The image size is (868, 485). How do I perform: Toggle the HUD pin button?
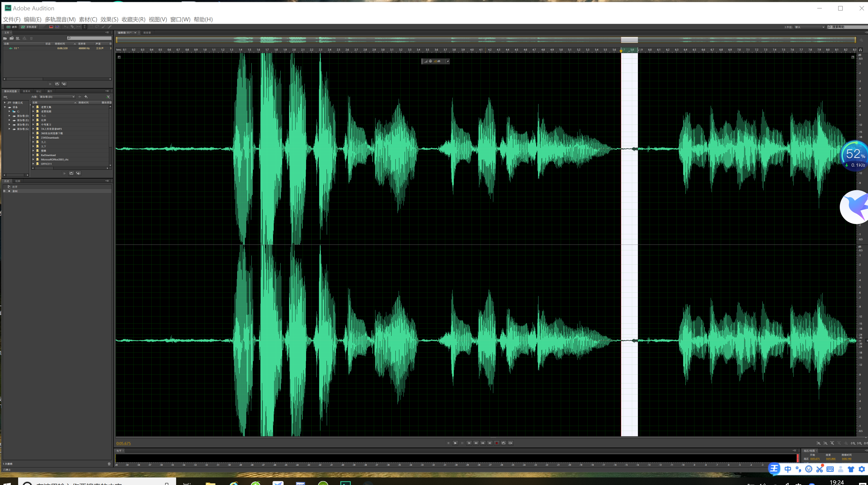coord(448,61)
